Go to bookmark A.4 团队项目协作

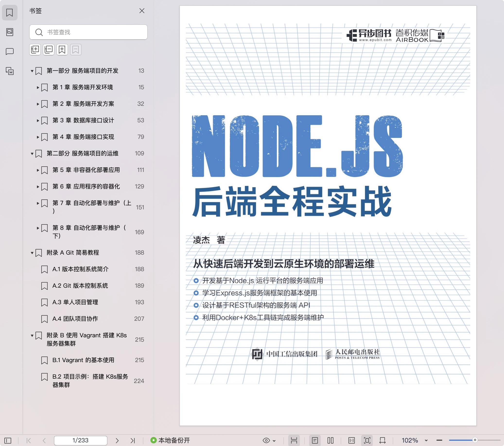tap(75, 319)
